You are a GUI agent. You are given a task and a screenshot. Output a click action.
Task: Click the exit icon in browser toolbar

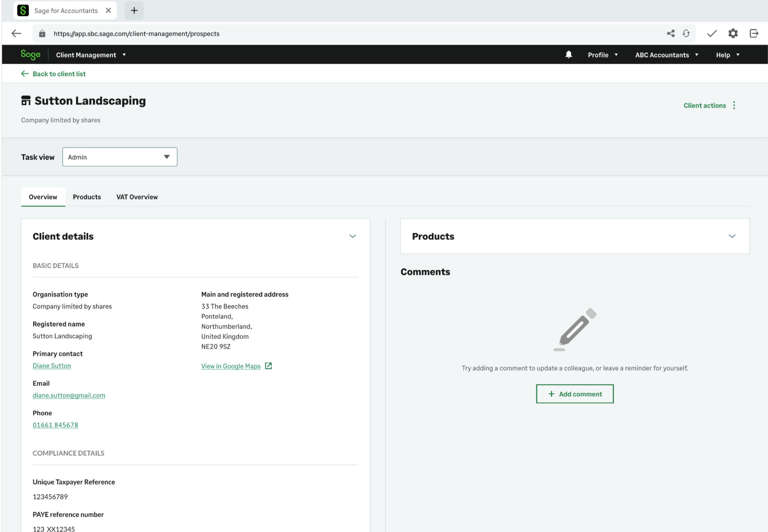pyautogui.click(x=754, y=34)
